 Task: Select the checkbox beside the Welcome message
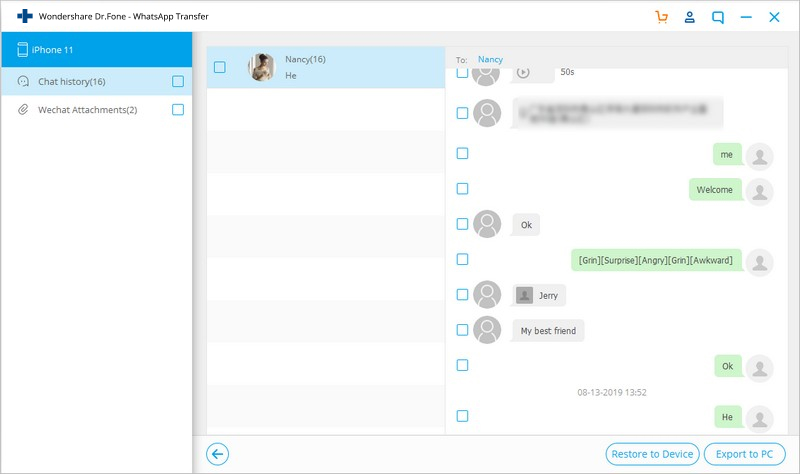coord(462,189)
